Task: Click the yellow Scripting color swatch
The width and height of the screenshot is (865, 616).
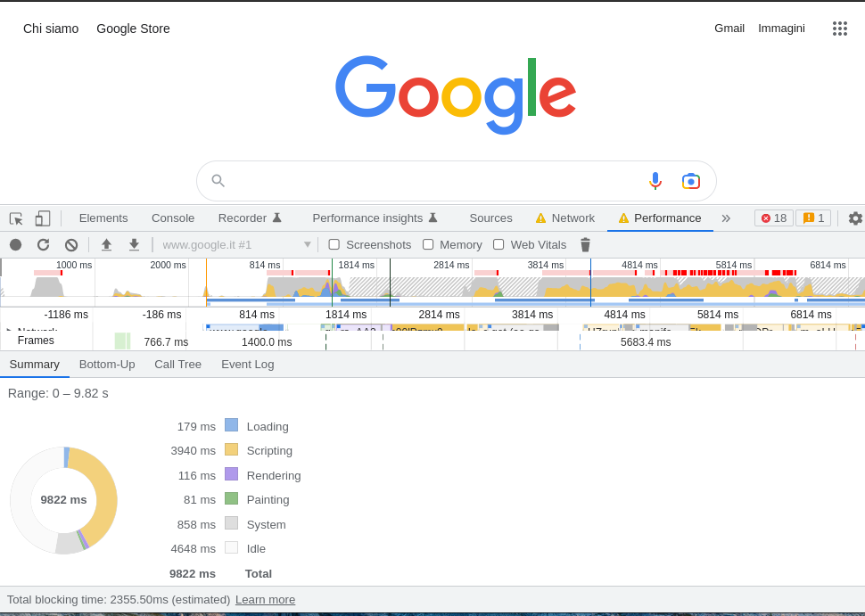Action: click(x=232, y=449)
